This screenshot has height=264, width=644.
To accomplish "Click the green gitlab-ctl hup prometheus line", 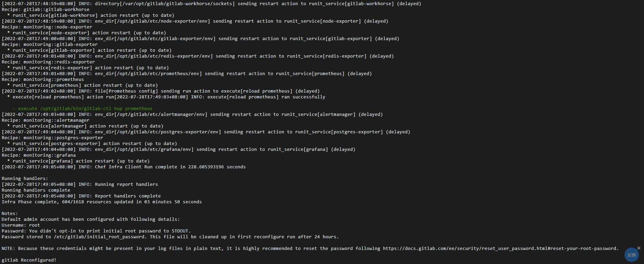I will 83,109.
